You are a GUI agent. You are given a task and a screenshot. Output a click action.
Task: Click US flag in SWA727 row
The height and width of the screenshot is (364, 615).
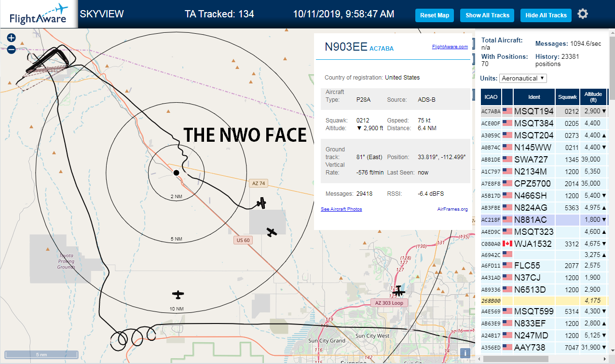tap(507, 159)
